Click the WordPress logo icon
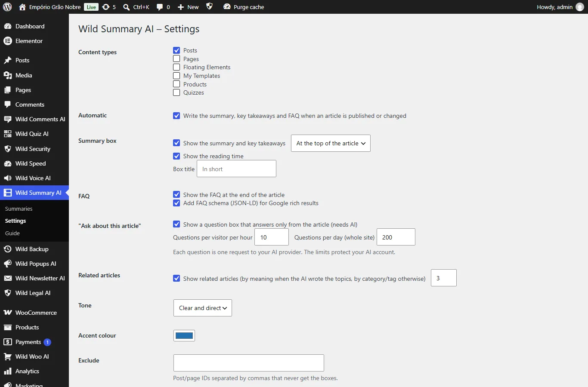This screenshot has height=387, width=588. [x=7, y=7]
